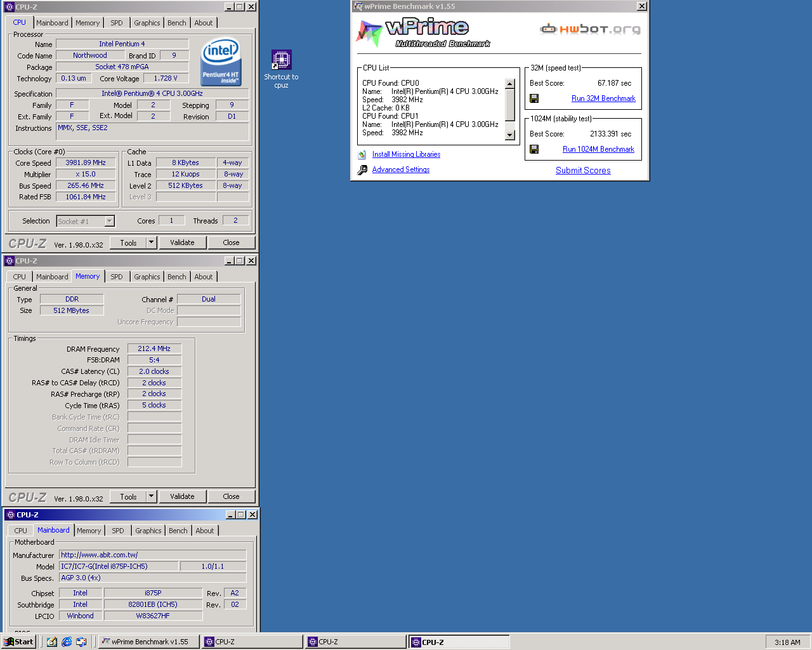Activate the third CPU-Z taskbar button
Image resolution: width=812 pixels, height=650 pixels.
pyautogui.click(x=459, y=642)
